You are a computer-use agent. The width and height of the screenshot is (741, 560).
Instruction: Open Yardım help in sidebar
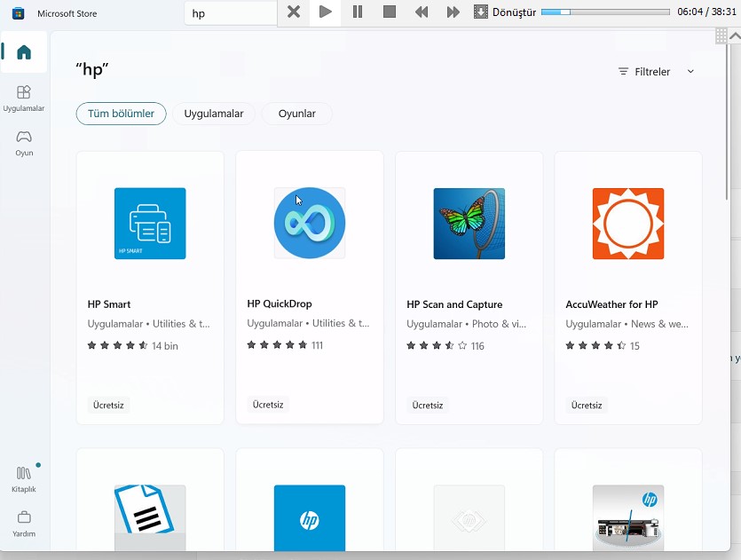[x=24, y=523]
